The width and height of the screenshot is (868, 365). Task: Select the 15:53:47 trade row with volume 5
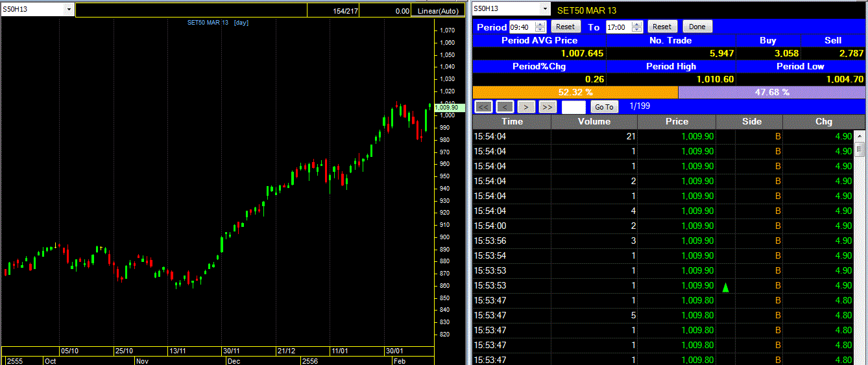pyautogui.click(x=663, y=315)
